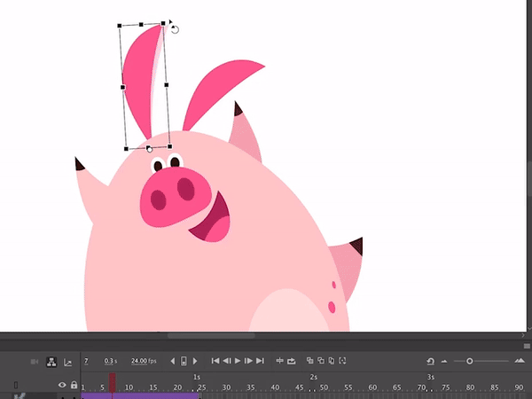
Task: Click the timeline zoom slider handle
Action: (x=470, y=361)
